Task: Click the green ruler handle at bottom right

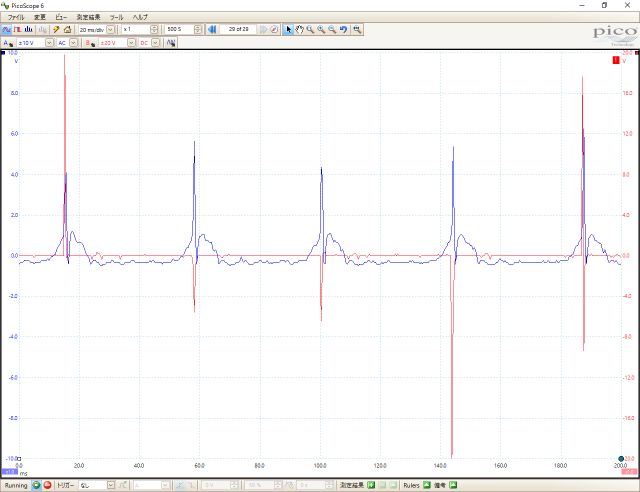Action: pyautogui.click(x=621, y=459)
